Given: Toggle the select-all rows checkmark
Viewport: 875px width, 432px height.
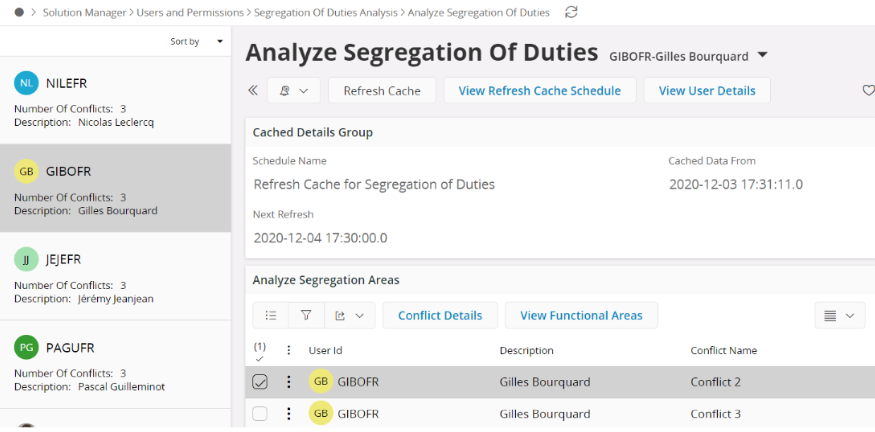Looking at the screenshot, I should pos(260,352).
